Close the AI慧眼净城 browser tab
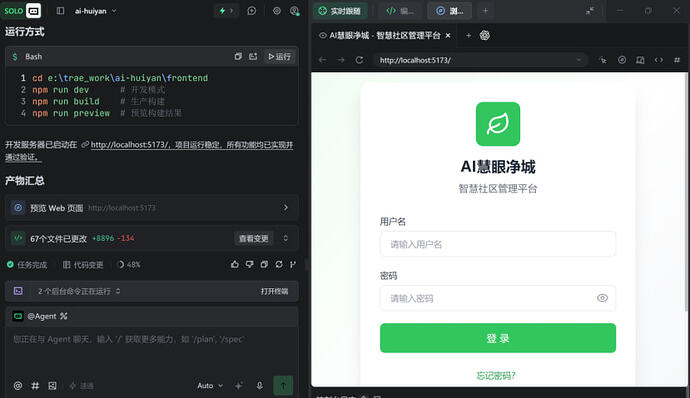The width and height of the screenshot is (690, 398). click(448, 35)
